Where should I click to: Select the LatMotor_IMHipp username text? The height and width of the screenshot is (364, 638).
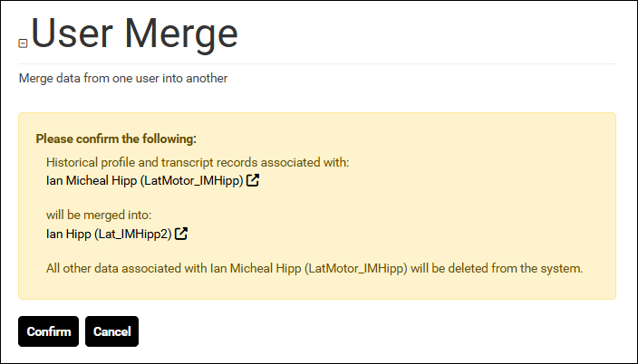(x=192, y=180)
